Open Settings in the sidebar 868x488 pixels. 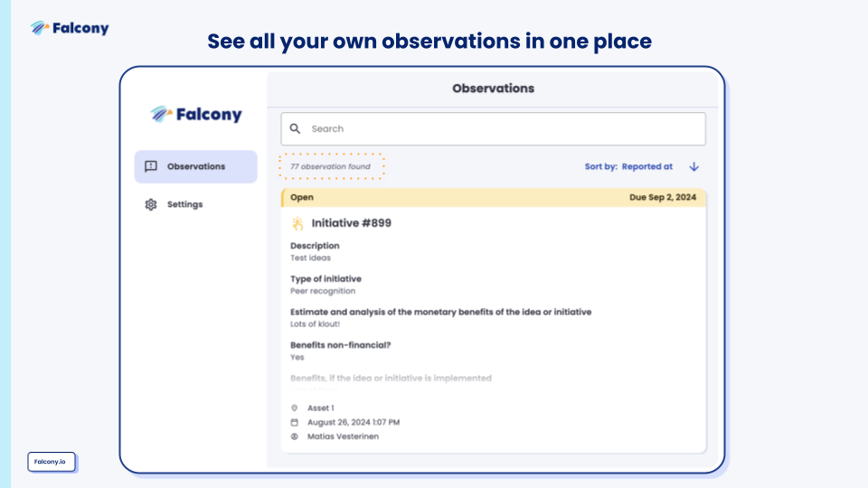pyautogui.click(x=184, y=204)
